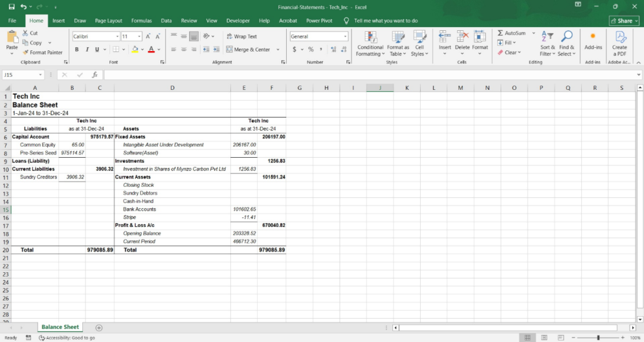The width and height of the screenshot is (644, 342).
Task: Click the Fill Color paint bucket
Action: pyautogui.click(x=135, y=49)
